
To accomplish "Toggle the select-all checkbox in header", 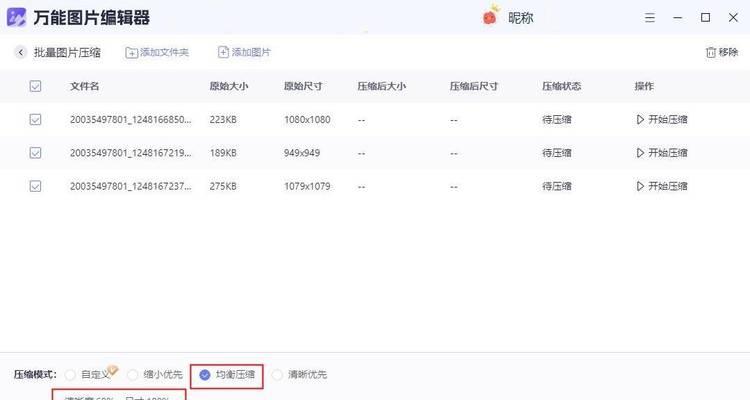I will [35, 86].
